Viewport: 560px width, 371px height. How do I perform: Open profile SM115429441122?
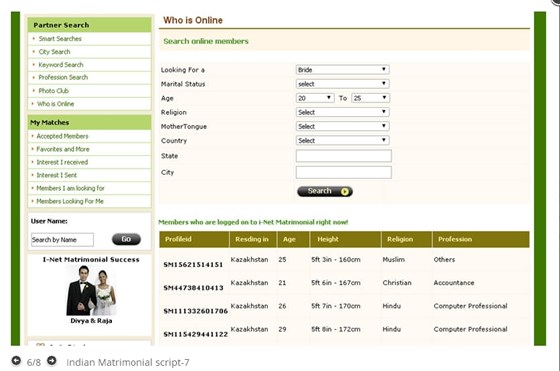(195, 334)
